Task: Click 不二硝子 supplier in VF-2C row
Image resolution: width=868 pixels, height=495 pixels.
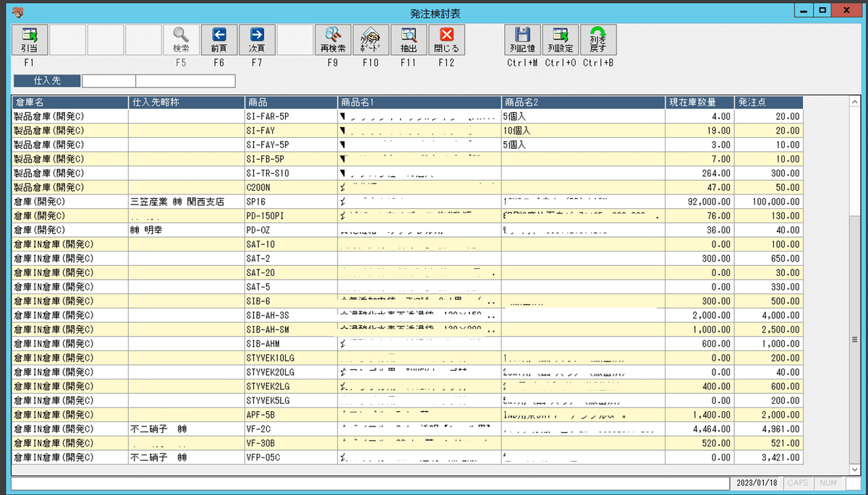Action: 187,429
